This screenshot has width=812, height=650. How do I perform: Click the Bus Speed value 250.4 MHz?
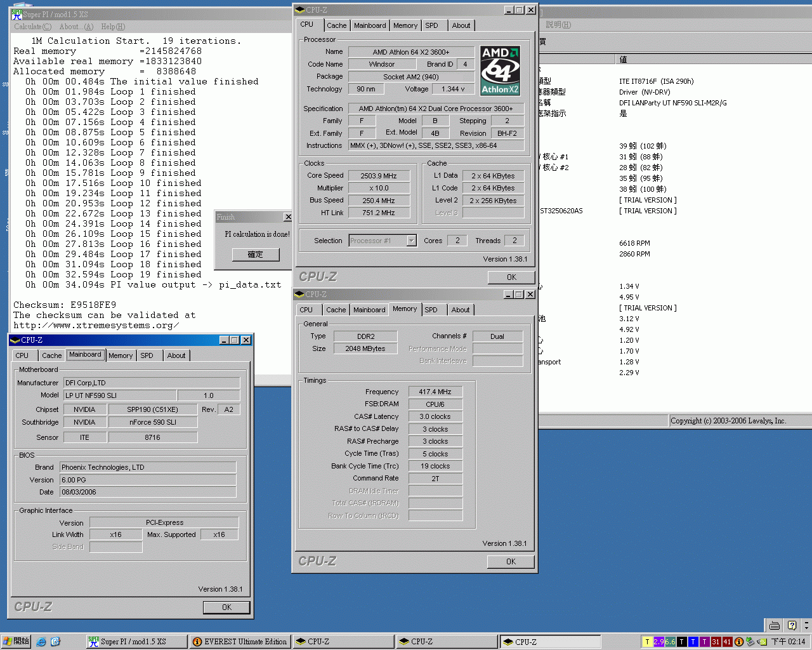(x=379, y=201)
